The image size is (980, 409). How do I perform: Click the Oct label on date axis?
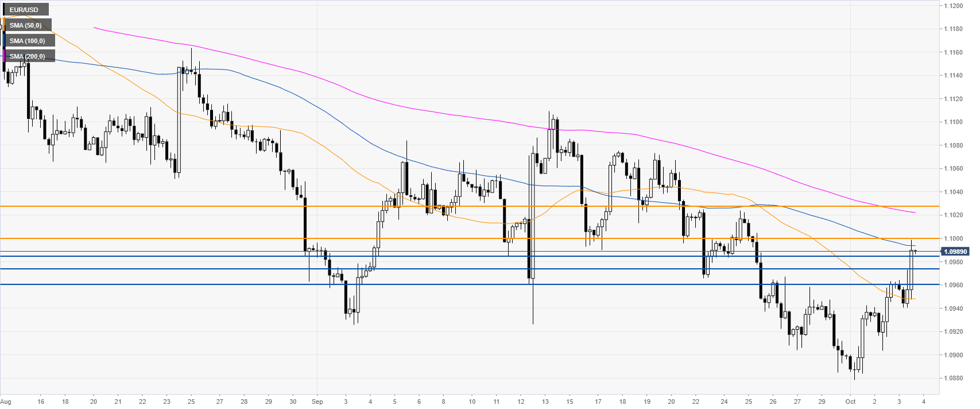(850, 402)
